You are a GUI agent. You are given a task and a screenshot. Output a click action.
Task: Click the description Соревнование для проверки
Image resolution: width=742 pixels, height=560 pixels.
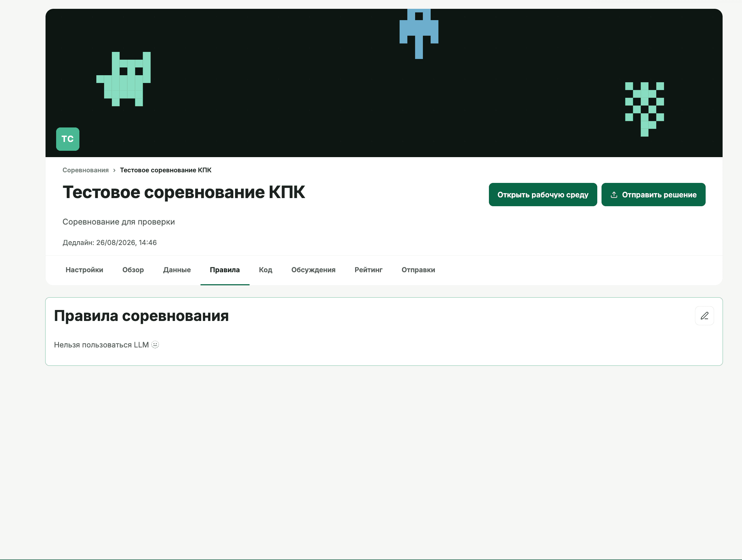119,222
